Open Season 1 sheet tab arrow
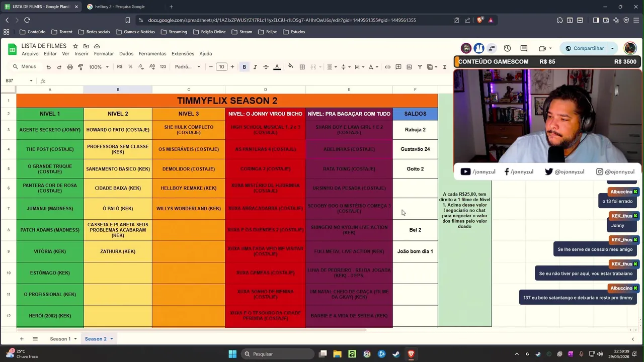This screenshot has width=644, height=362. pos(75,339)
